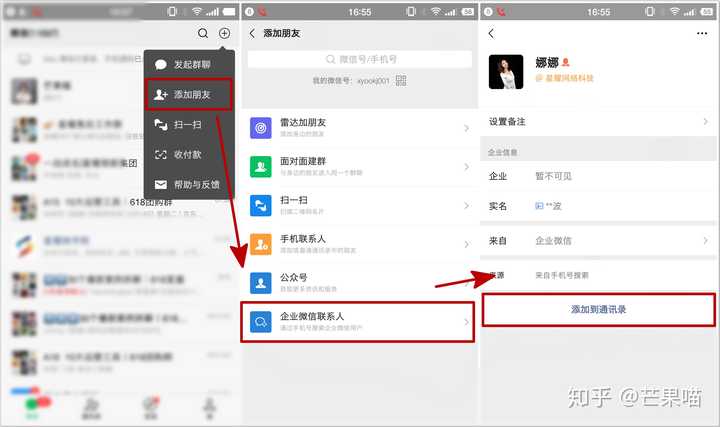The width and height of the screenshot is (720, 427).
Task: Go back from 娜娜 profile page
Action: click(x=491, y=33)
